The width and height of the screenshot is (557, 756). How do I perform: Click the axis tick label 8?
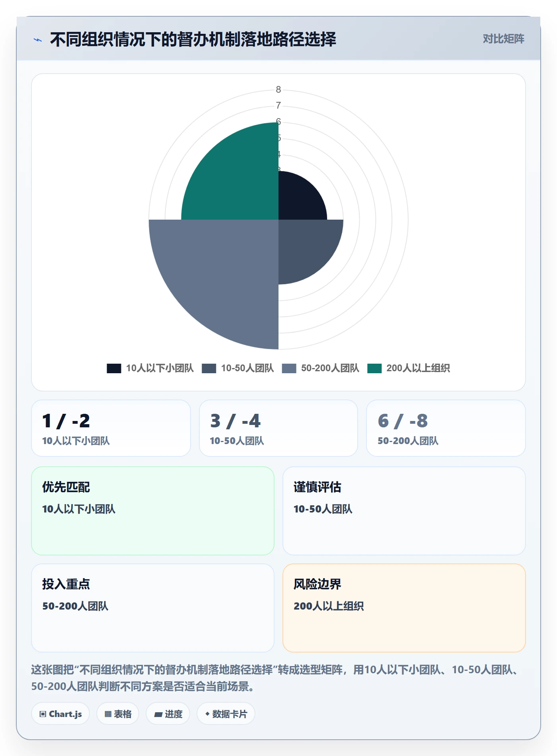coord(278,90)
